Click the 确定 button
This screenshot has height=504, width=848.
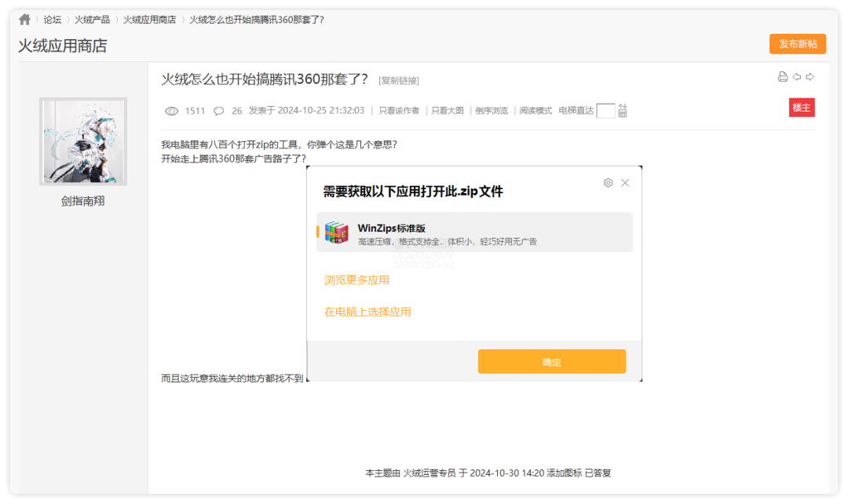click(552, 362)
